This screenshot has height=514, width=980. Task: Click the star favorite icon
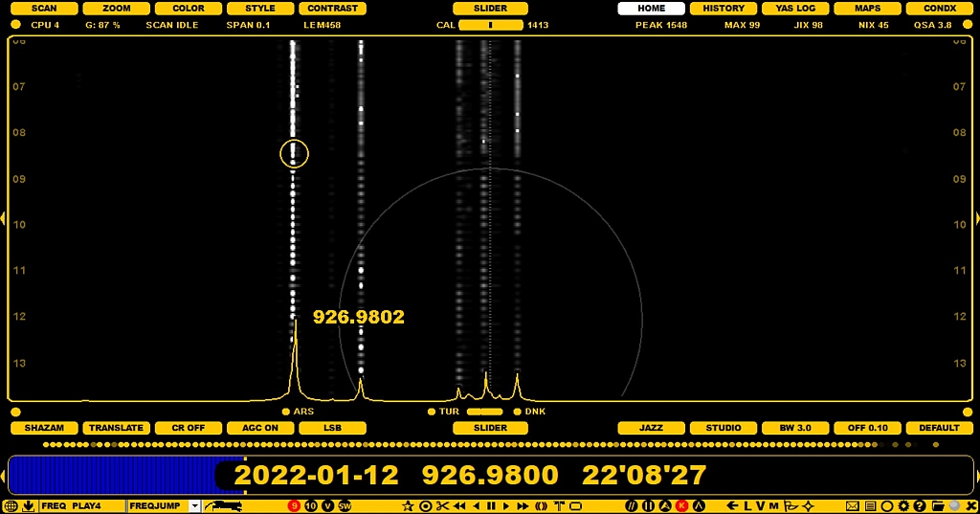(408, 505)
